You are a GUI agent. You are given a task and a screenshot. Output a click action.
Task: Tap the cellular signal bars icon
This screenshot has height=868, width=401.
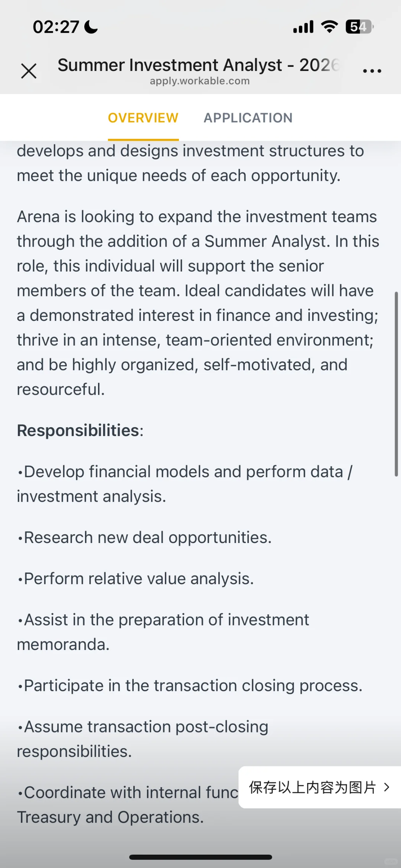point(303,27)
